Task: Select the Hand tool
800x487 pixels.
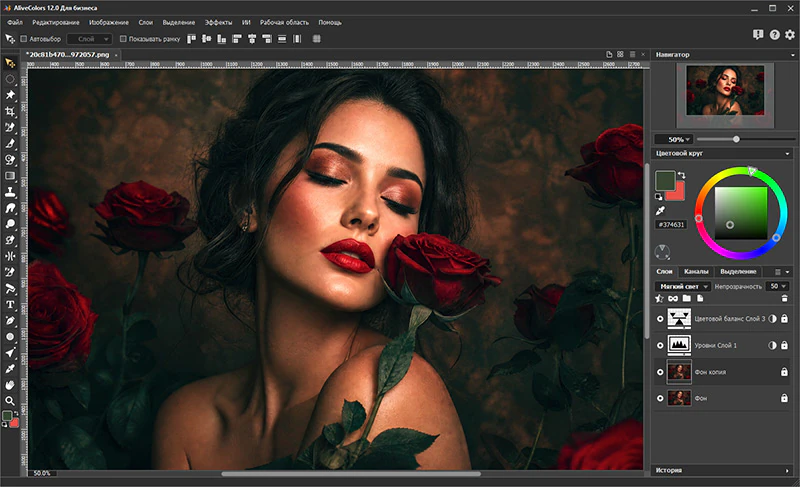Action: pos(10,385)
